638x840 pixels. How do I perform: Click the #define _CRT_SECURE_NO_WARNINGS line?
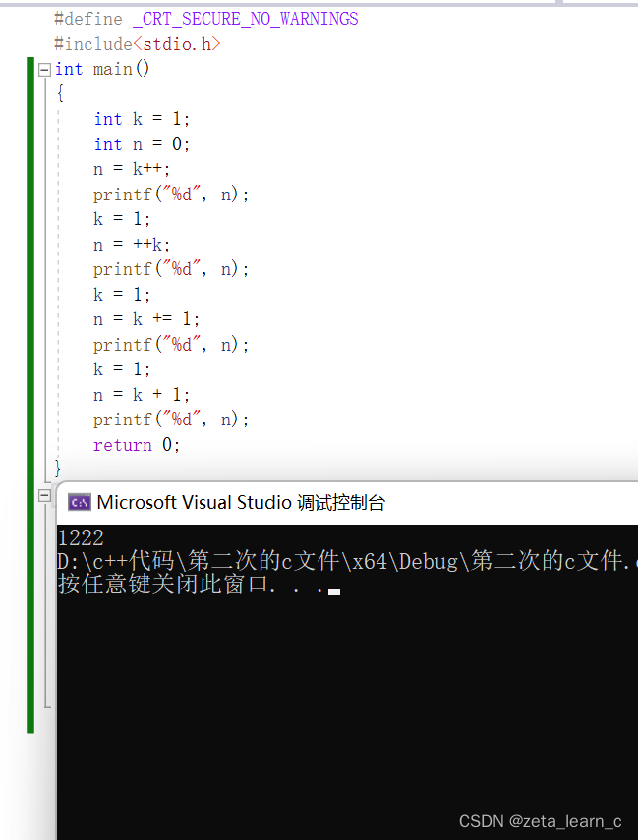pos(206,19)
